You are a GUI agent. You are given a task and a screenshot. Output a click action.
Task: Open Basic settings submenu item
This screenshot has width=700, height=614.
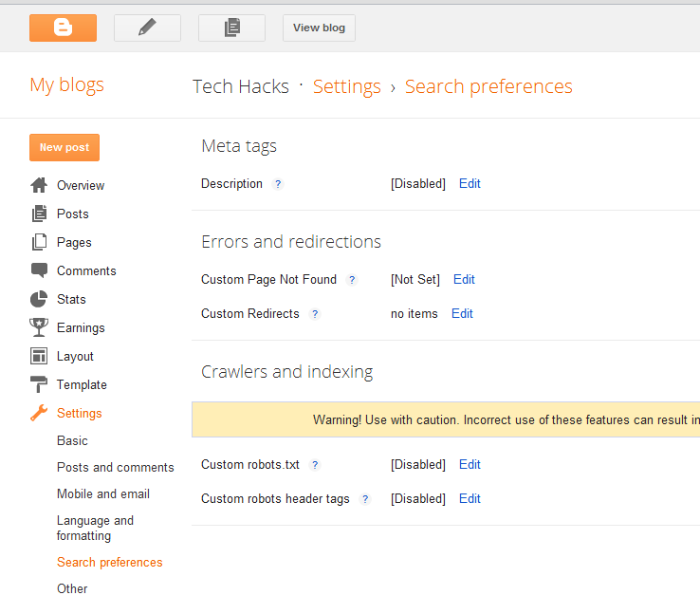[x=72, y=441]
